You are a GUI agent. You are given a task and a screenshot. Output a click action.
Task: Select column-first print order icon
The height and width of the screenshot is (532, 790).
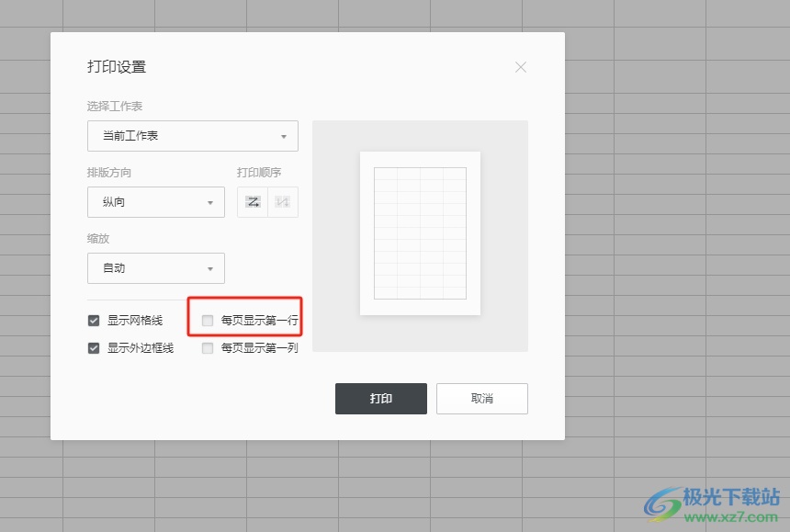pos(283,202)
